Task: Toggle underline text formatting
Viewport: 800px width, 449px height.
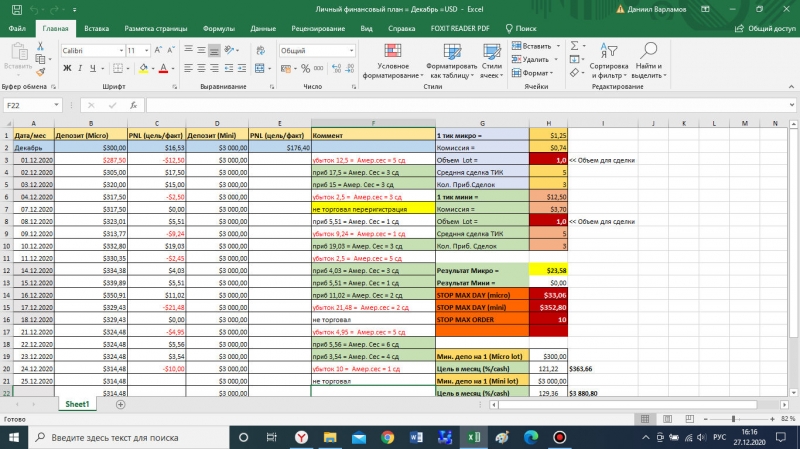Action: [x=93, y=68]
